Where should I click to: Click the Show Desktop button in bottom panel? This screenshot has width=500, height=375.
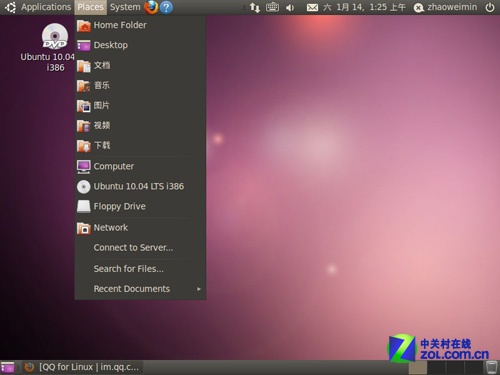[x=7, y=367]
